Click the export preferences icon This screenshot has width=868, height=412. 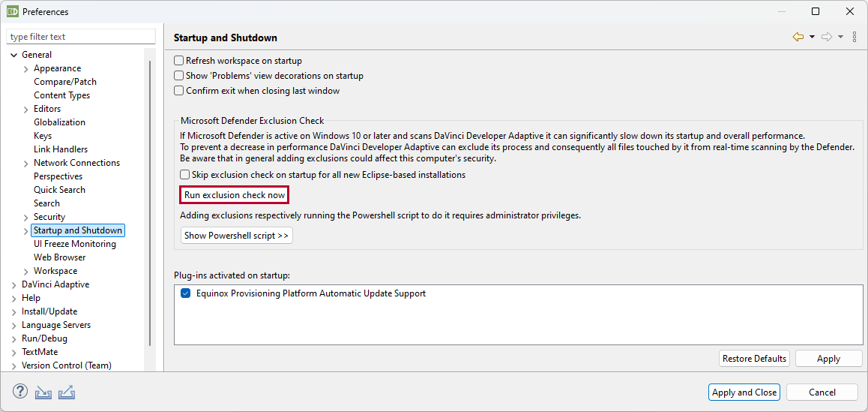pyautogui.click(x=67, y=392)
